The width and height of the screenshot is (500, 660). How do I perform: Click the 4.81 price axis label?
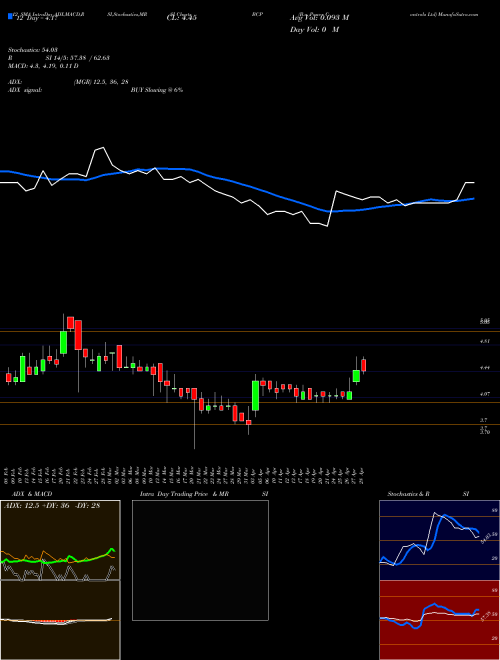484,341
